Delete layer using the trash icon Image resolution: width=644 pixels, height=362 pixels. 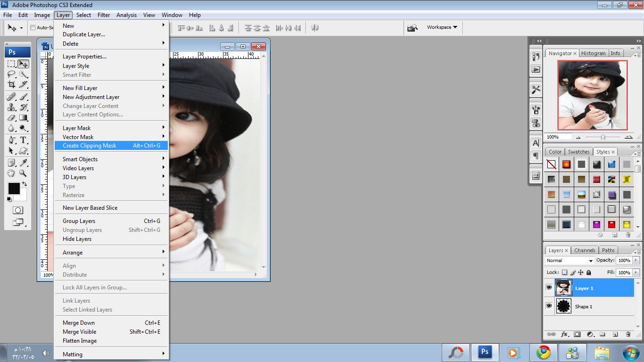coord(628,334)
